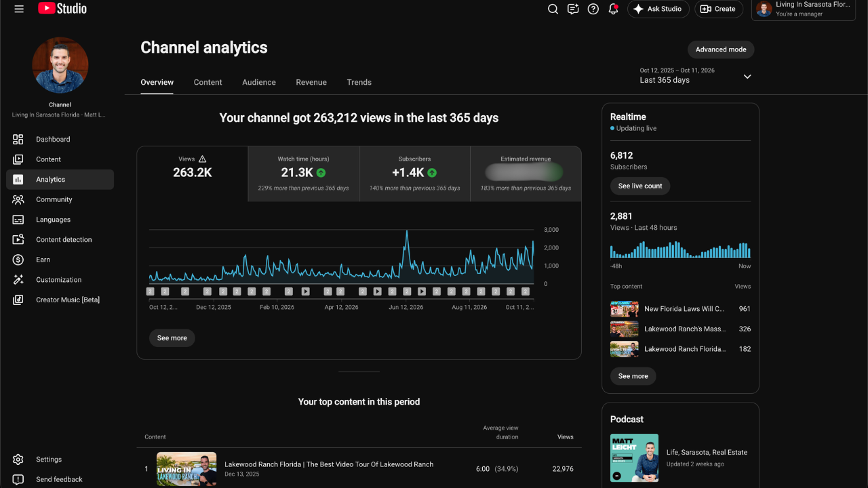This screenshot has height=488, width=868.
Task: Click See more in the Realtime panel
Action: click(x=633, y=376)
